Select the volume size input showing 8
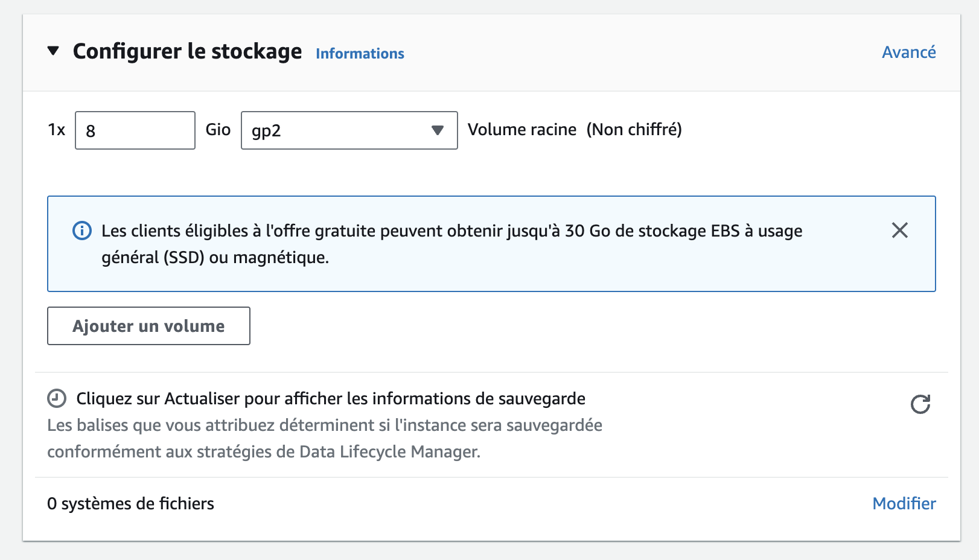Image resolution: width=979 pixels, height=560 pixels. point(135,130)
